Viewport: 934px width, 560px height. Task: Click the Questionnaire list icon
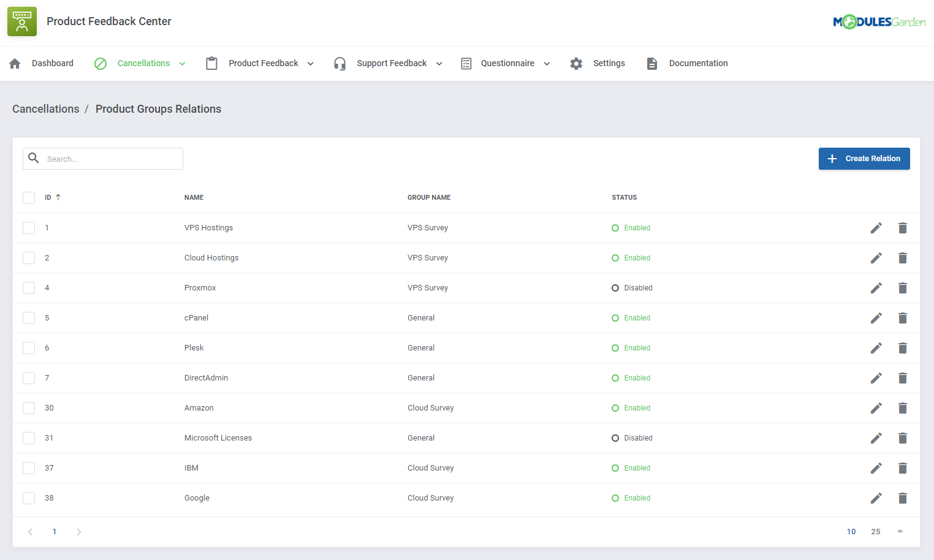coord(466,63)
